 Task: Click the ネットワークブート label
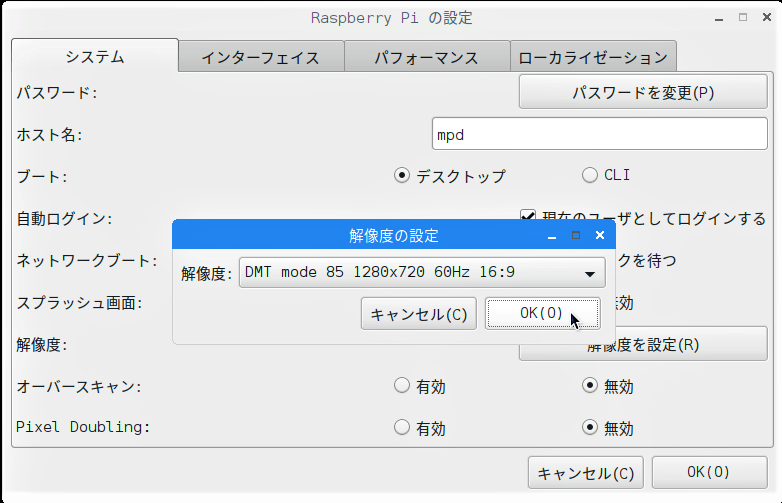pyautogui.click(x=87, y=260)
